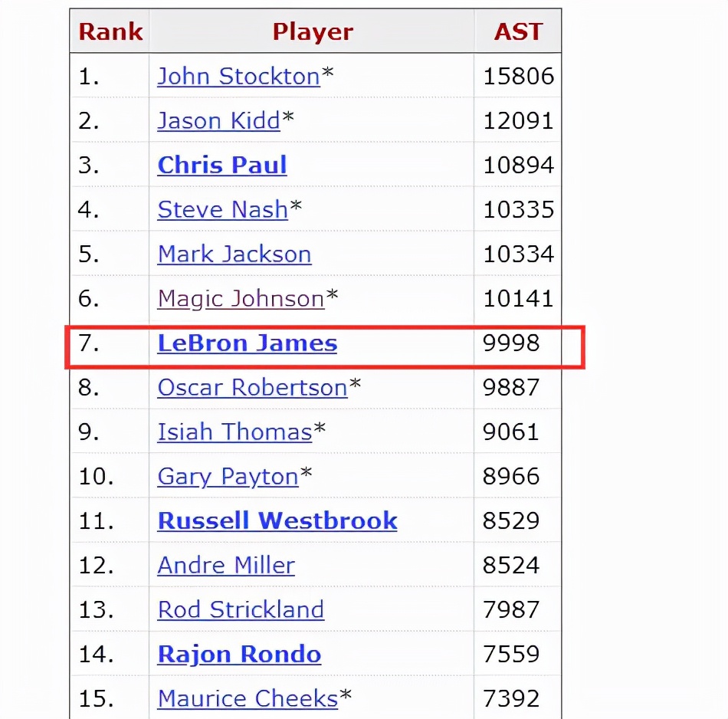Select John Stockton's 15806 assists cell
This screenshot has height=719, width=728.
coord(518,76)
